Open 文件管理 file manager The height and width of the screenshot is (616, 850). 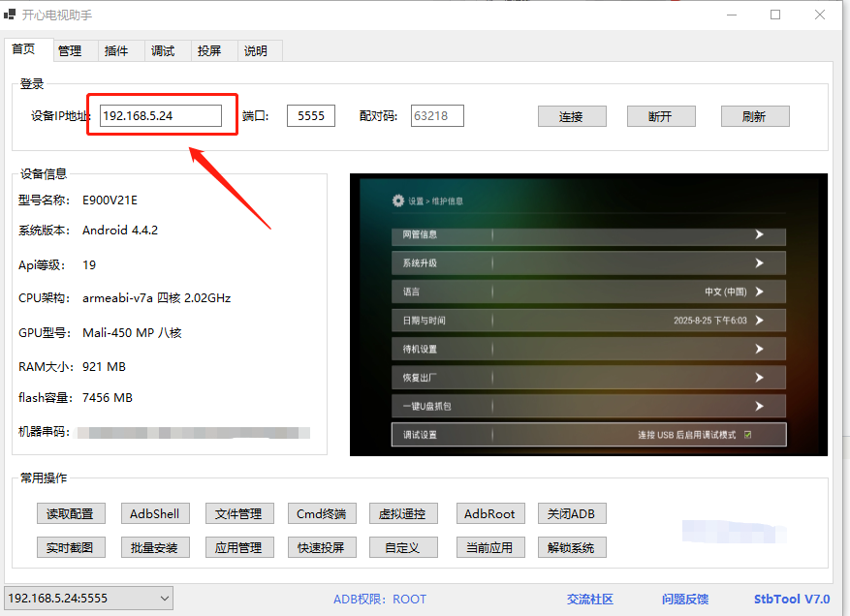coord(239,513)
